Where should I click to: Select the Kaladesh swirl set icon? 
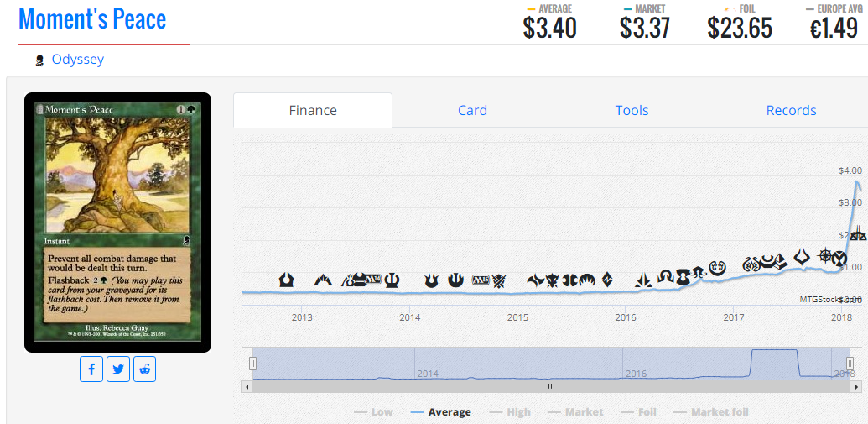tap(717, 268)
